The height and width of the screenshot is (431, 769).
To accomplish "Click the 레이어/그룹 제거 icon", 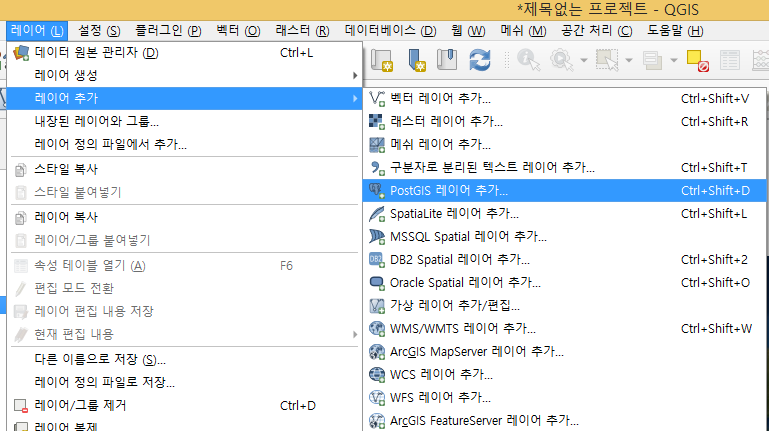I will pyautogui.click(x=21, y=406).
